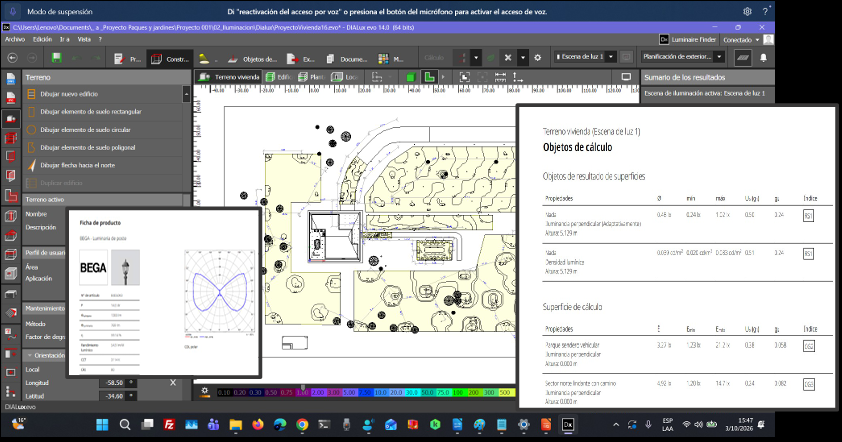This screenshot has height=442, width=842.
Task: Open the Ir a menu
Action: click(x=64, y=39)
